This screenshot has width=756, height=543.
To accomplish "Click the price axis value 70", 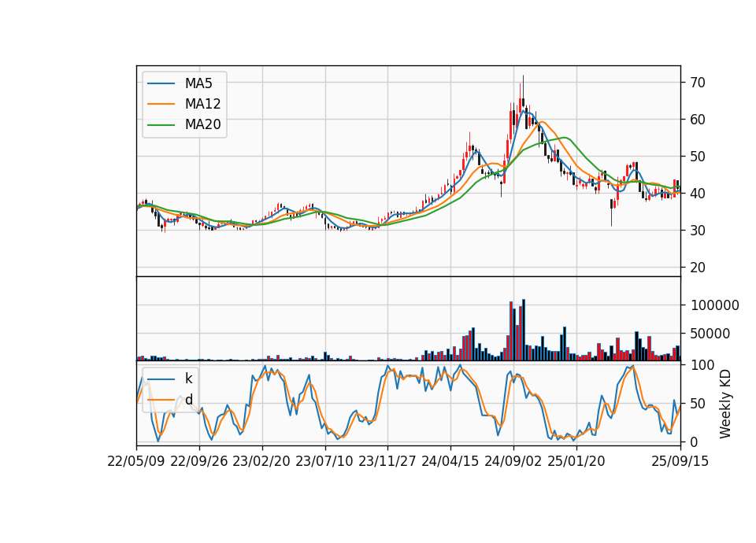I will (698, 83).
